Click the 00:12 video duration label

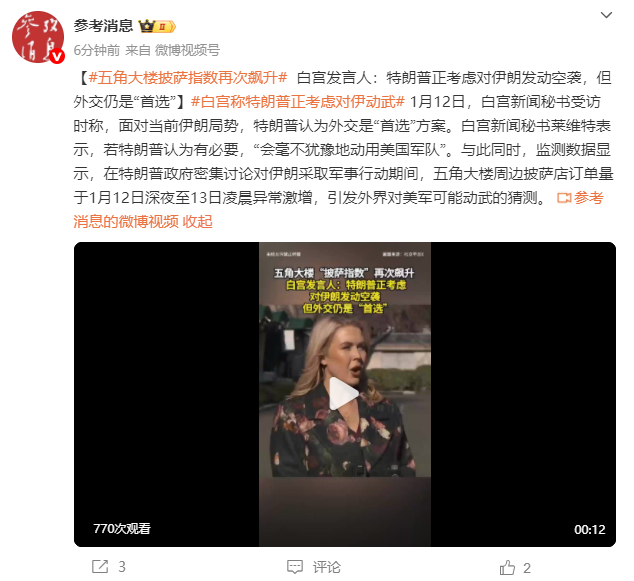(590, 529)
